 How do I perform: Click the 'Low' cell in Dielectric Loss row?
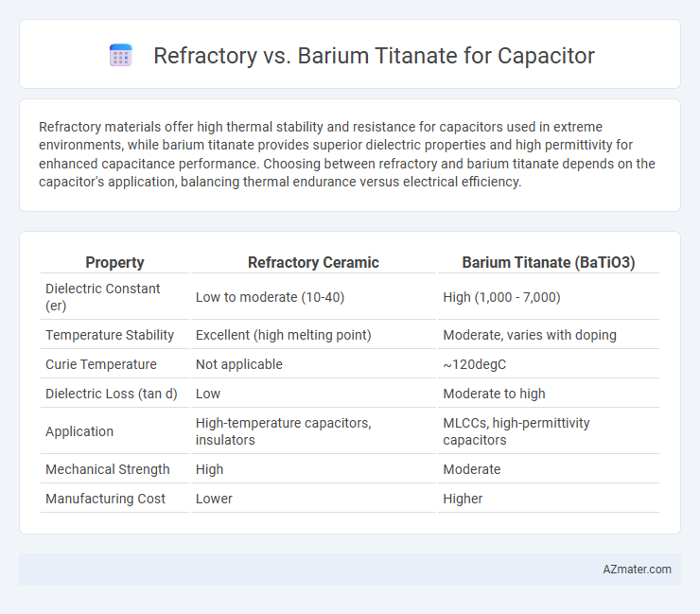313,394
